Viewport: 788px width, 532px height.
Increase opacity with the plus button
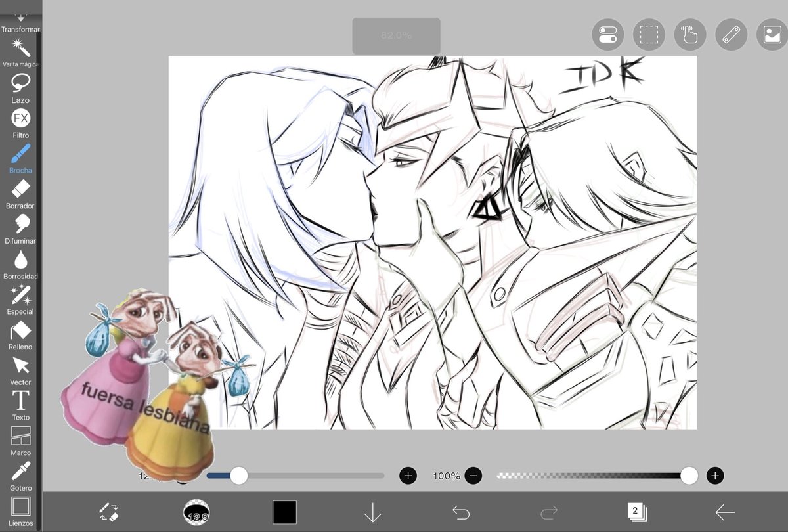[x=715, y=476]
